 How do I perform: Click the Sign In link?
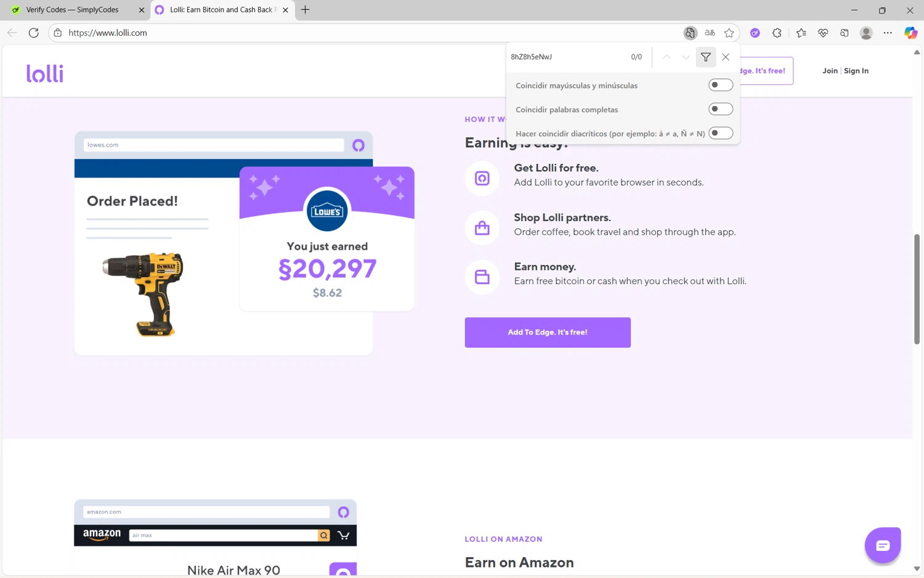coord(856,71)
